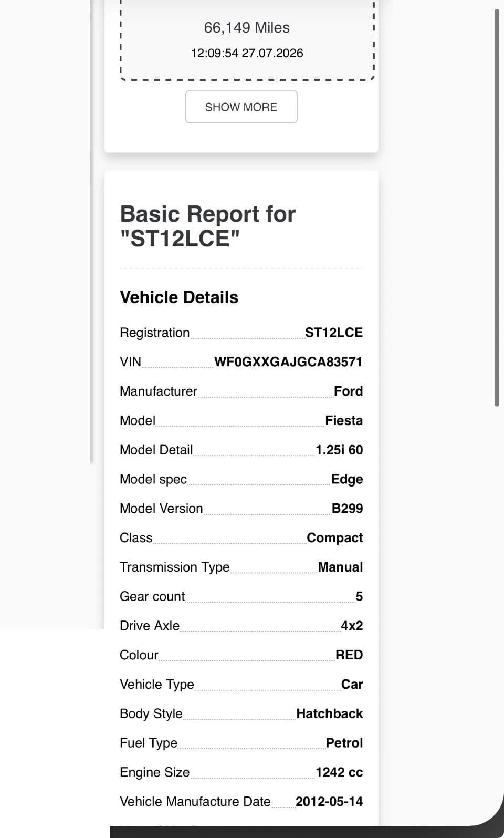Click the Model Detail value 1.25i 60
The image size is (504, 838).
(339, 450)
